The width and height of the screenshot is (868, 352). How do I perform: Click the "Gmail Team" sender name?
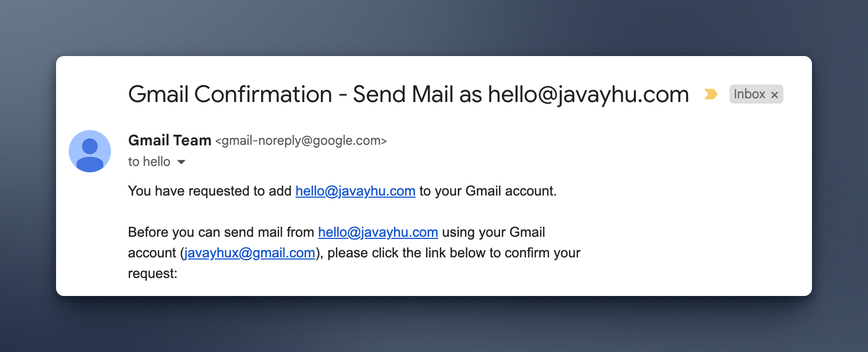pyautogui.click(x=170, y=140)
